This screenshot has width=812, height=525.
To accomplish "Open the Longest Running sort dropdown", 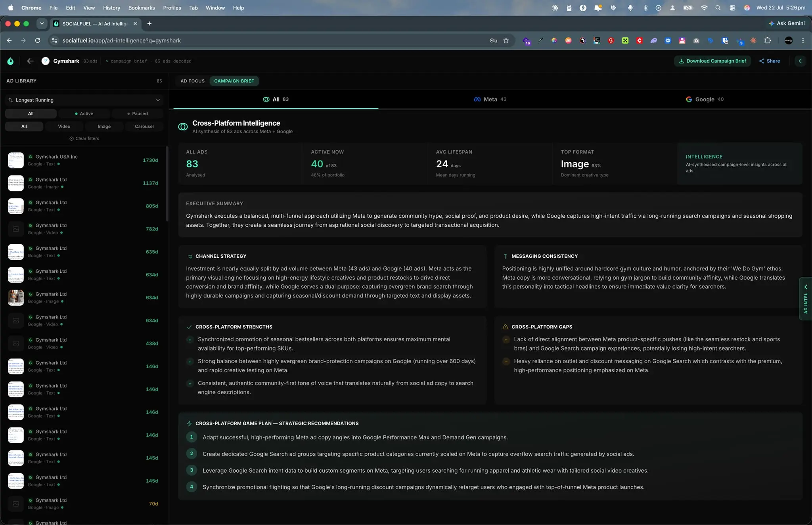I will click(84, 100).
